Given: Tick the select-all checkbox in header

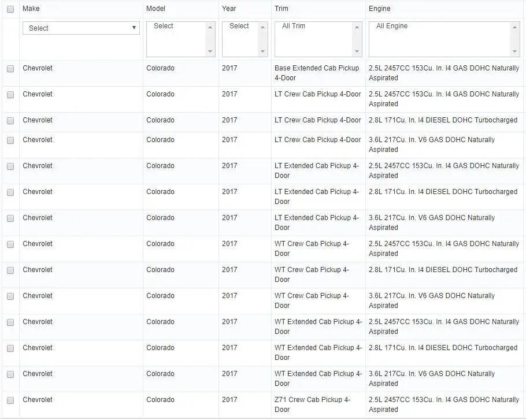Looking at the screenshot, I should pos(10,9).
